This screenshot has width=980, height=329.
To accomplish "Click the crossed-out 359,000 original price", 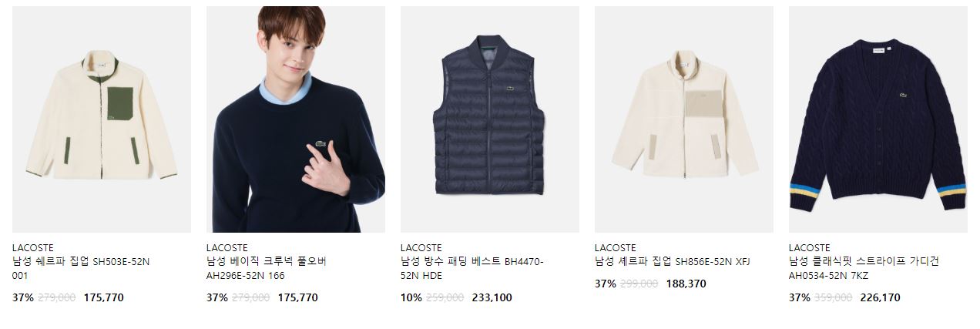I will [x=832, y=297].
